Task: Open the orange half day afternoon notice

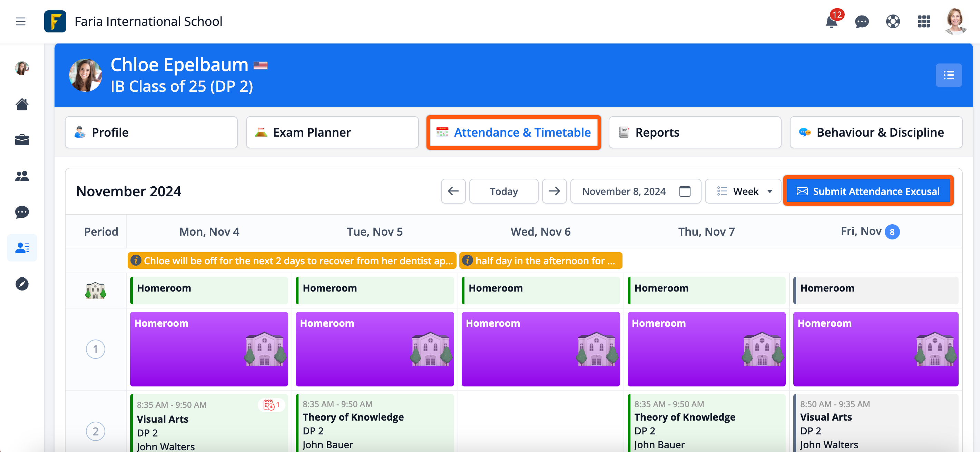Action: click(x=540, y=261)
